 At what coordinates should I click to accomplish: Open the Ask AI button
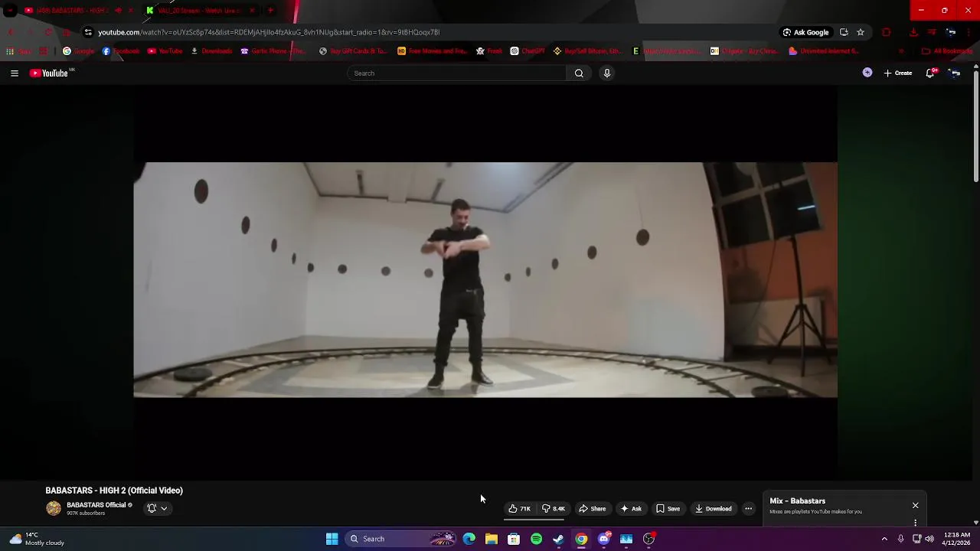pos(631,509)
